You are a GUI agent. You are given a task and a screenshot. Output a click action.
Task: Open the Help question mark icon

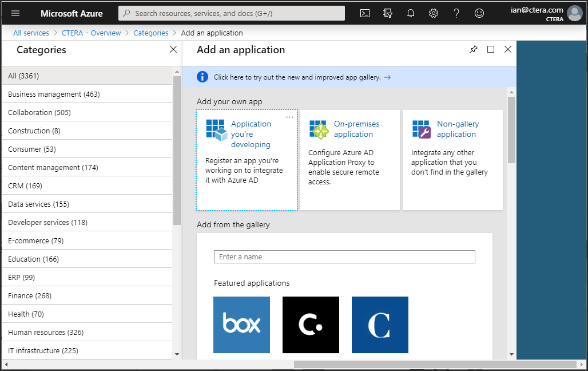pos(456,13)
